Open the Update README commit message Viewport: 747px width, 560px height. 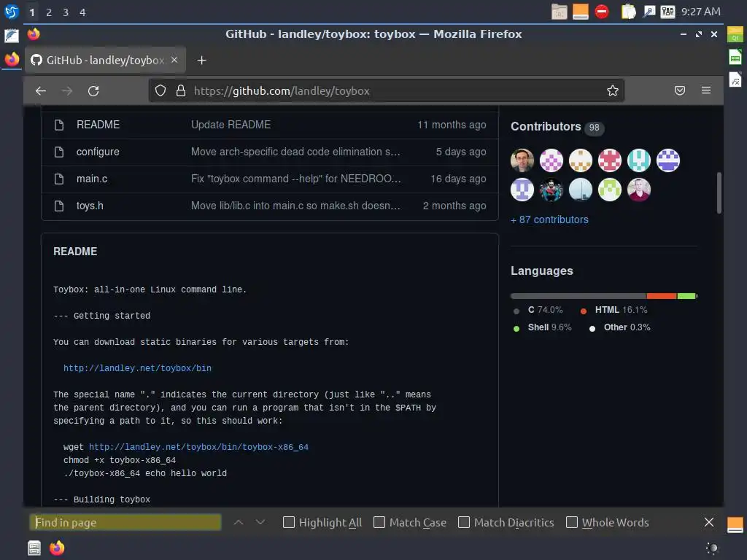(231, 125)
